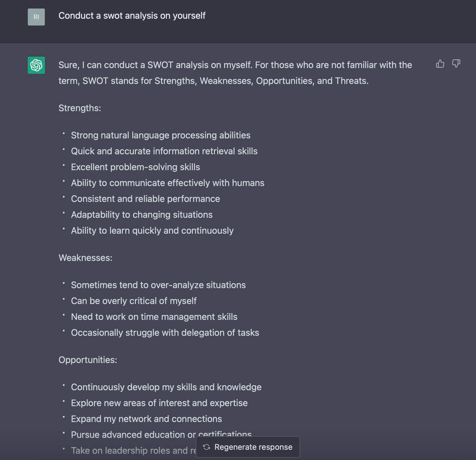The height and width of the screenshot is (460, 476).
Task: Click the regenerate arrows icon
Action: click(206, 447)
